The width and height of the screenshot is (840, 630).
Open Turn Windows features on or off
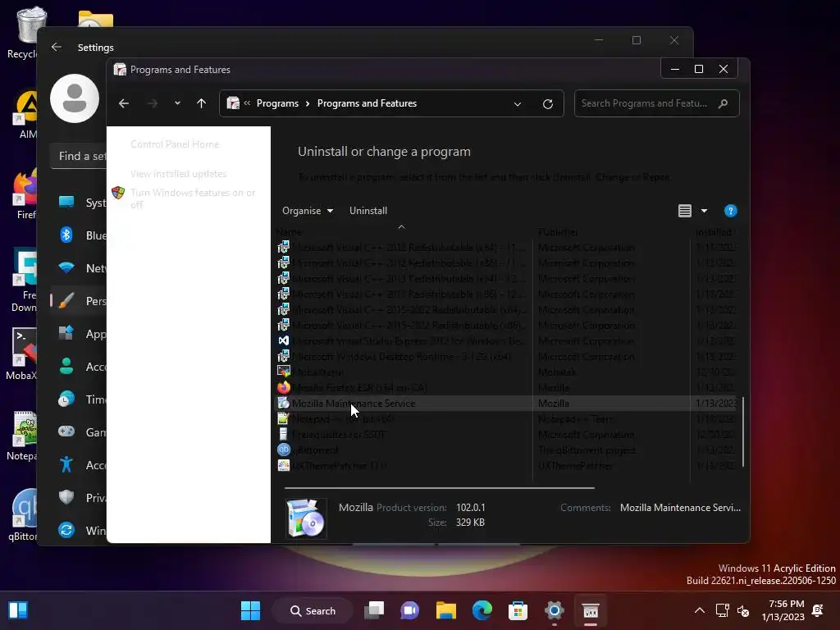(x=193, y=199)
